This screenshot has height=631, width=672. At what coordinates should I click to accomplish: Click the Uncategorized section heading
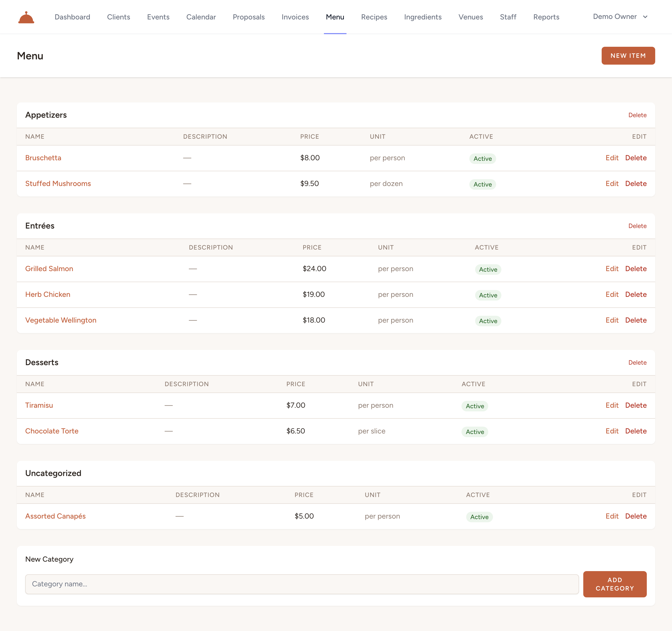(53, 473)
